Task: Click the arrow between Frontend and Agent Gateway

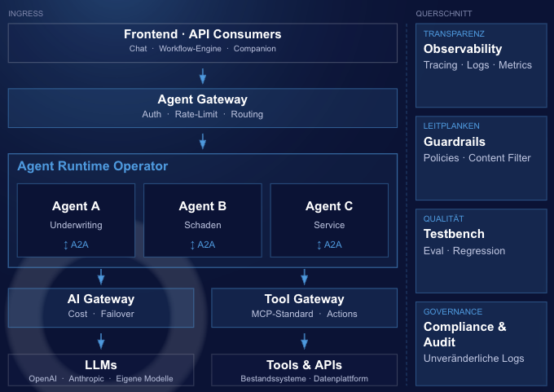Action: [203, 76]
